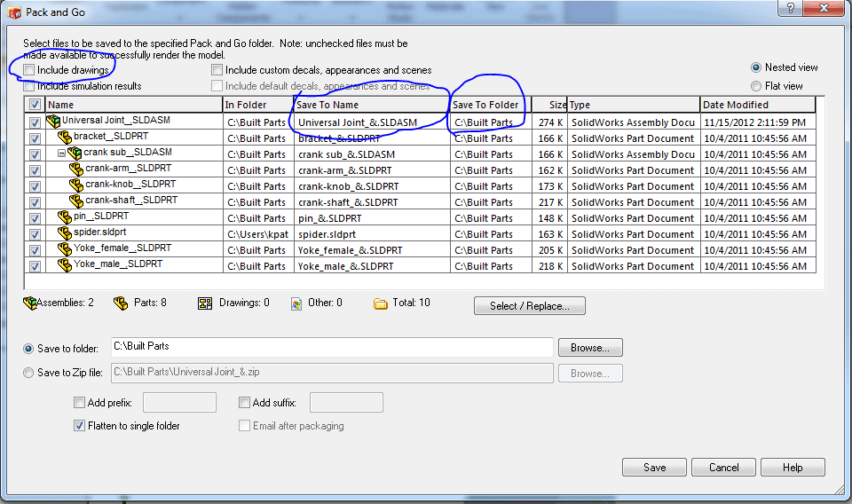Select the spider.sldprt save name cell

click(372, 234)
